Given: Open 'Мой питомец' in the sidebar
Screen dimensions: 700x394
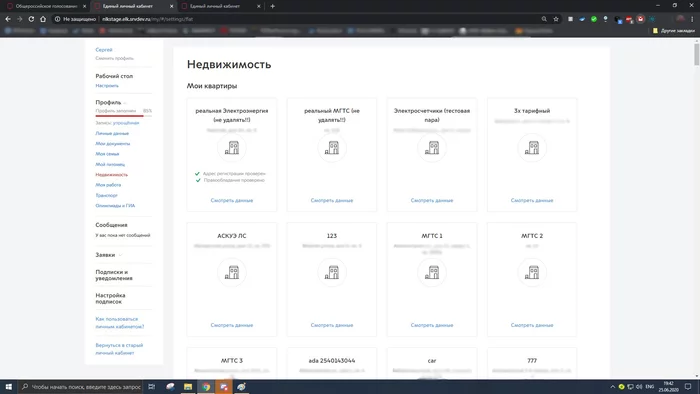Looking at the screenshot, I should click(110, 164).
